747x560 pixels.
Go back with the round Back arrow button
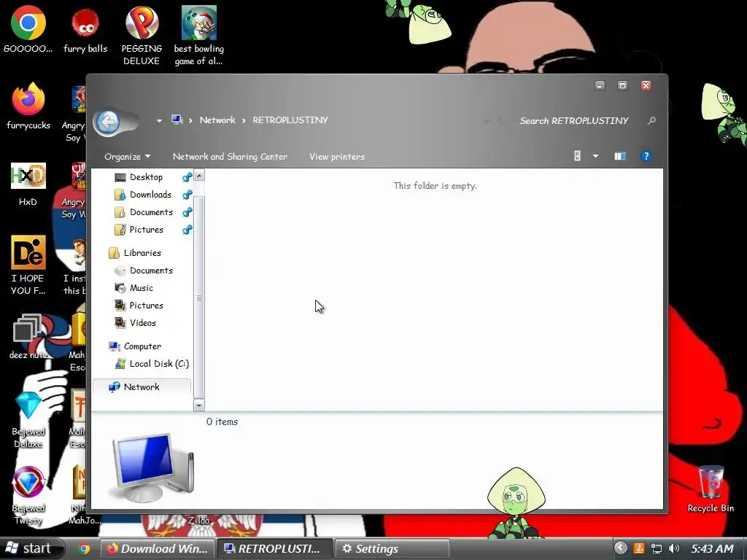pos(108,122)
